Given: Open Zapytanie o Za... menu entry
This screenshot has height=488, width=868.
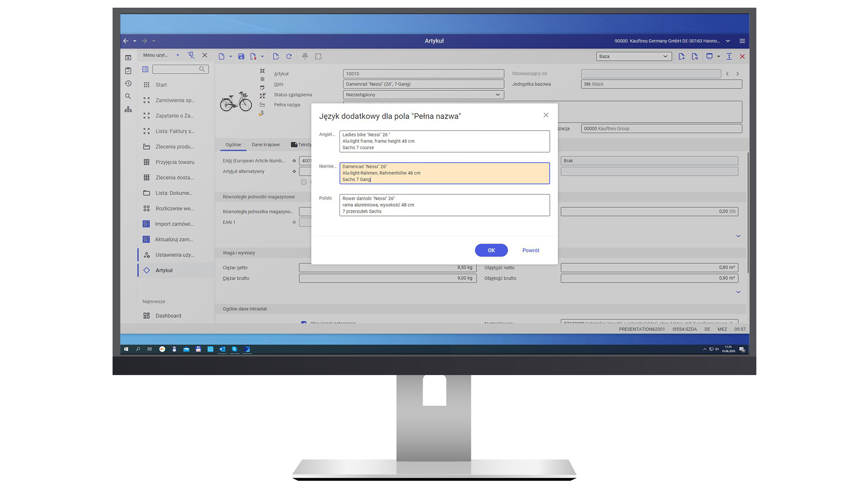Looking at the screenshot, I should [x=175, y=116].
